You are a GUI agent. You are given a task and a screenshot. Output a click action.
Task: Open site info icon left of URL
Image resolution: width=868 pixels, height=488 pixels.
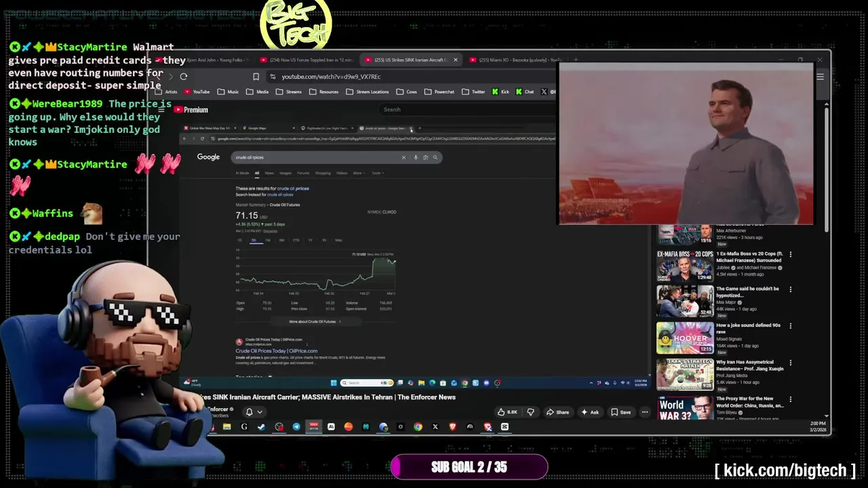coord(273,77)
